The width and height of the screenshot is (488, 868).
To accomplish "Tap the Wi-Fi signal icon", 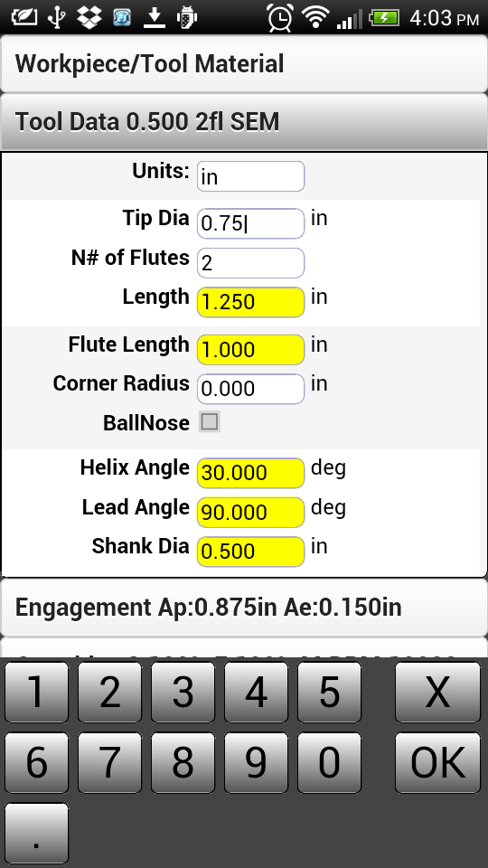I will [x=316, y=16].
